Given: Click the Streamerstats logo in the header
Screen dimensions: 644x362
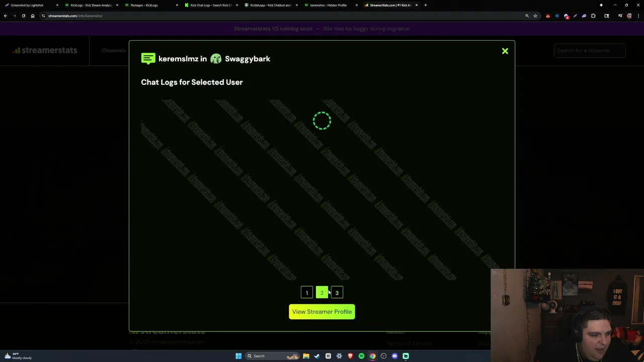Looking at the screenshot, I should (45, 50).
